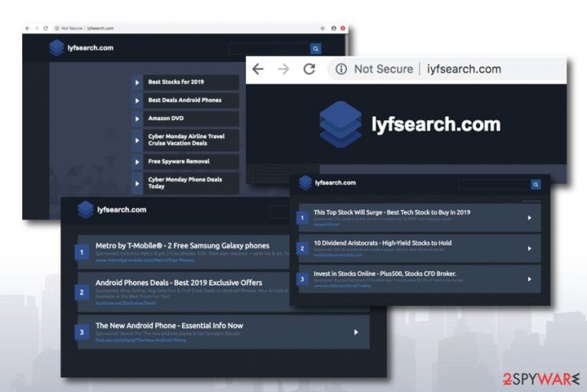This screenshot has width=587, height=392.
Task: Click arrow on Top Stock Will Surge row
Action: tap(530, 218)
